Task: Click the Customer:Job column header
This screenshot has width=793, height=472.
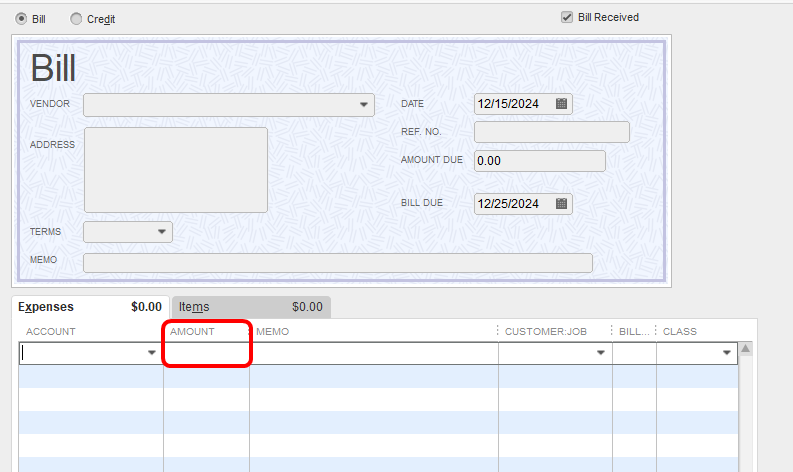Action: coord(546,331)
